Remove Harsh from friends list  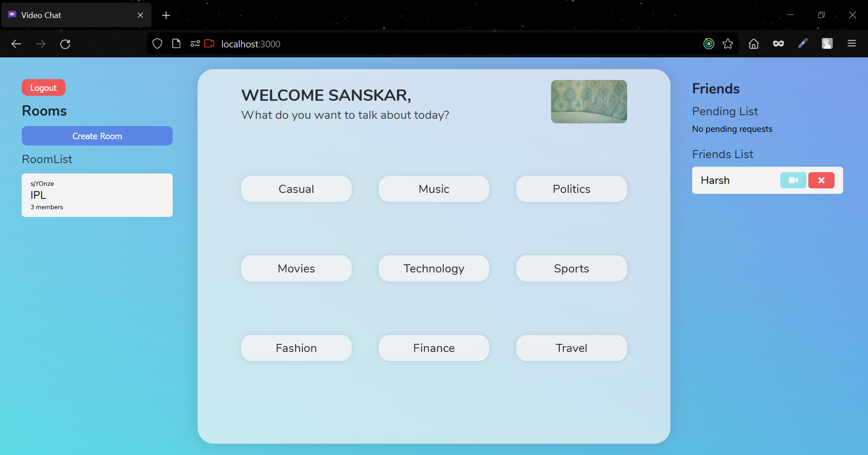coord(821,180)
